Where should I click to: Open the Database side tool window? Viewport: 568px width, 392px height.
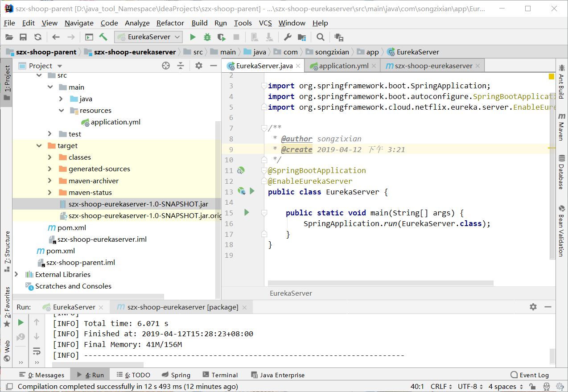point(562,172)
